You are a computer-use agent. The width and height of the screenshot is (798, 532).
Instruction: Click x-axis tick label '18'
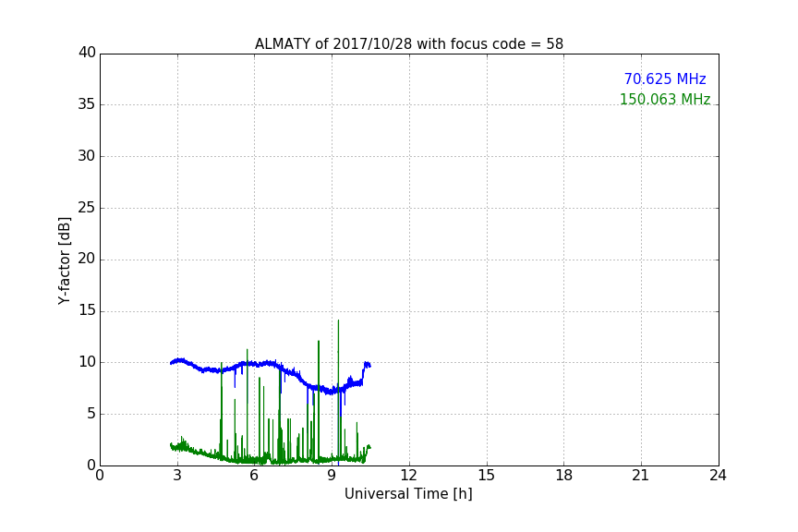[564, 476]
